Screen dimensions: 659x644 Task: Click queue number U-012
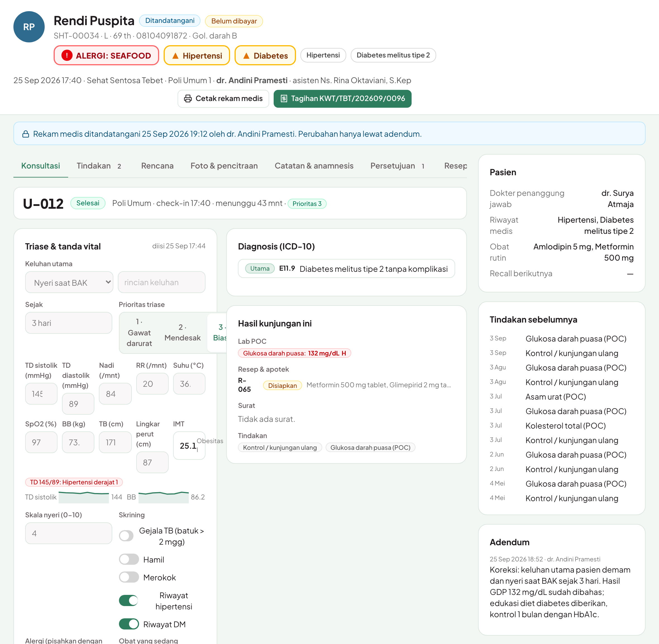pyautogui.click(x=43, y=204)
